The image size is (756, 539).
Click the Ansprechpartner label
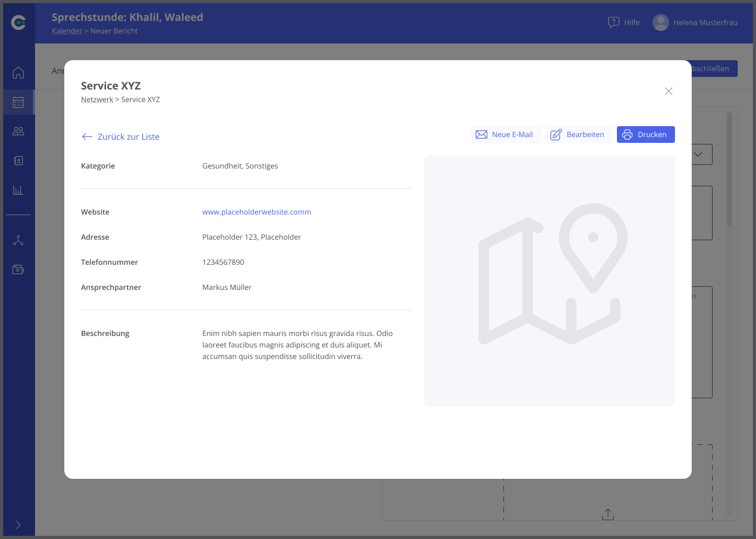point(111,287)
